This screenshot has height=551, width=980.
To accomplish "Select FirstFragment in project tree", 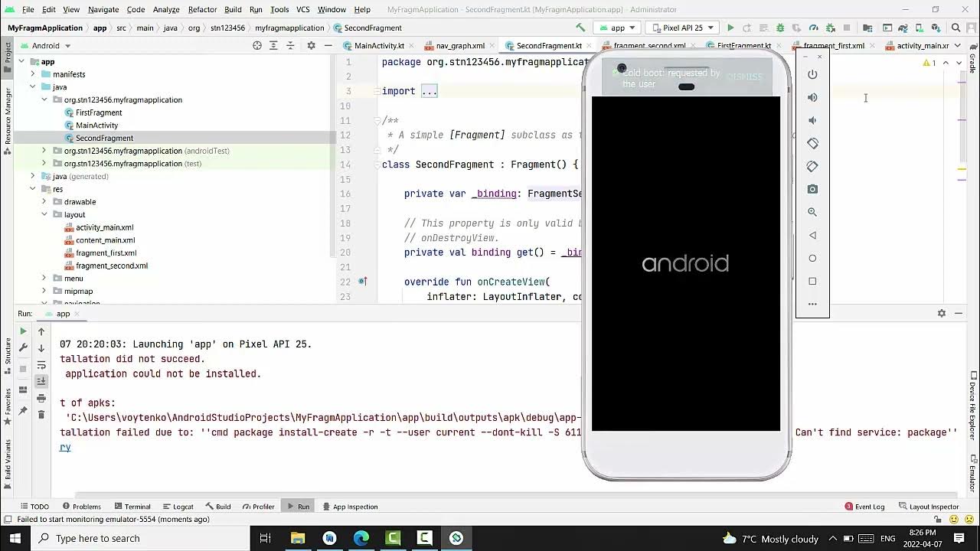I will coord(98,112).
